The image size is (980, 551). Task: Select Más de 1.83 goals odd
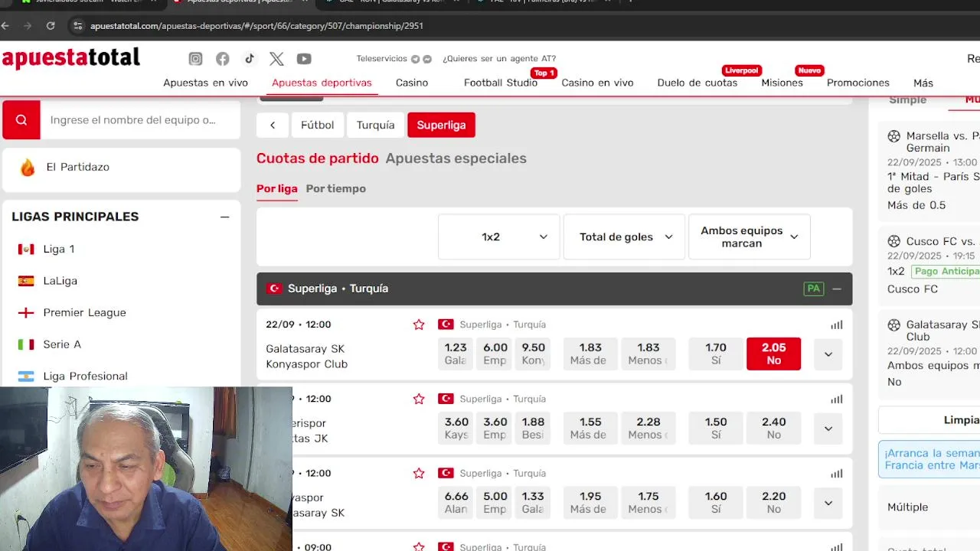coord(590,354)
